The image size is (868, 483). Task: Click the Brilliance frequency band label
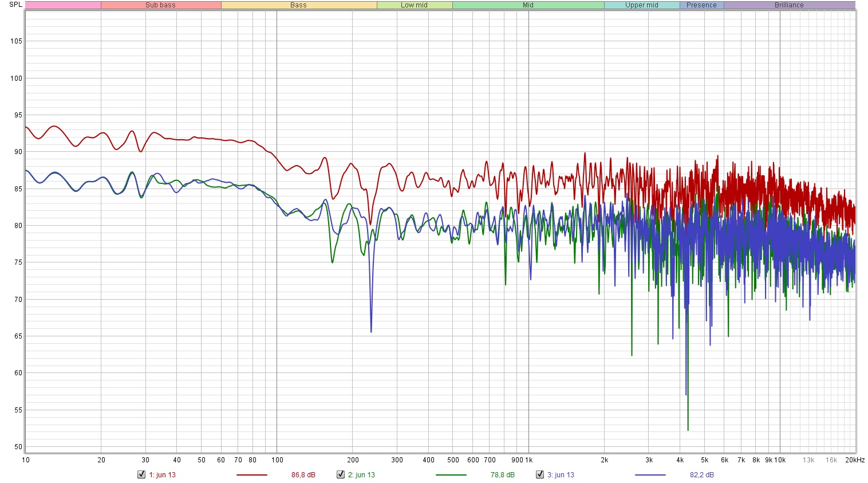[x=789, y=5]
